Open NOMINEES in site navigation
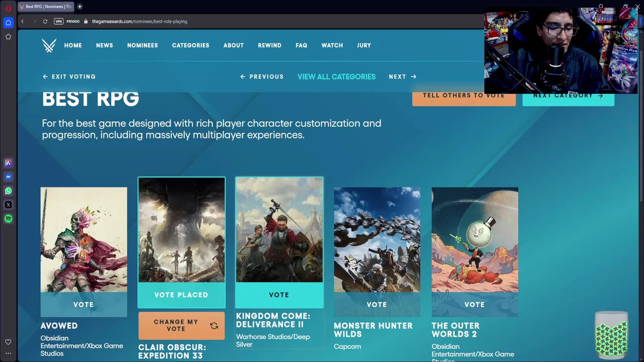The width and height of the screenshot is (644, 362). [x=142, y=45]
